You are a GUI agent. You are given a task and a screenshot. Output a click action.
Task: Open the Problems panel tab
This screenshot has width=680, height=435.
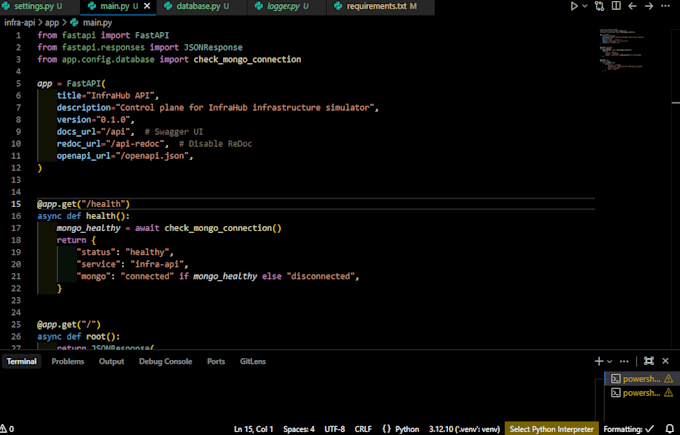(68, 361)
